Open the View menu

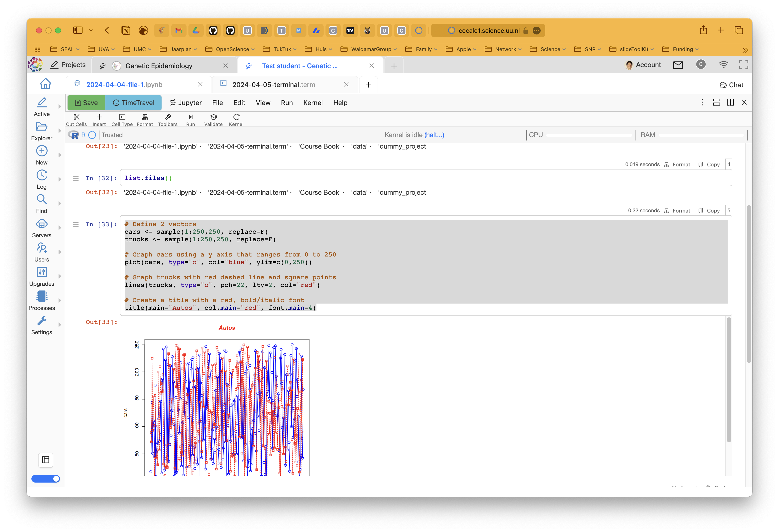(x=263, y=103)
